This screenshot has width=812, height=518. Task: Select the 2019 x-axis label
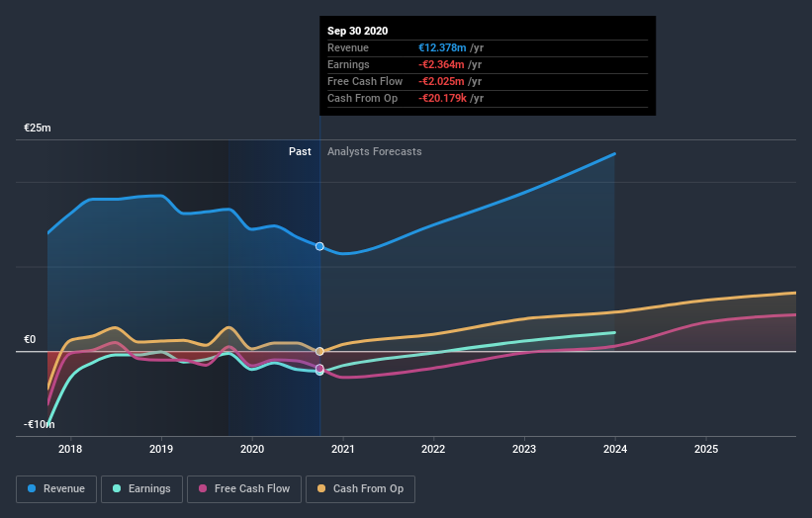pos(161,449)
